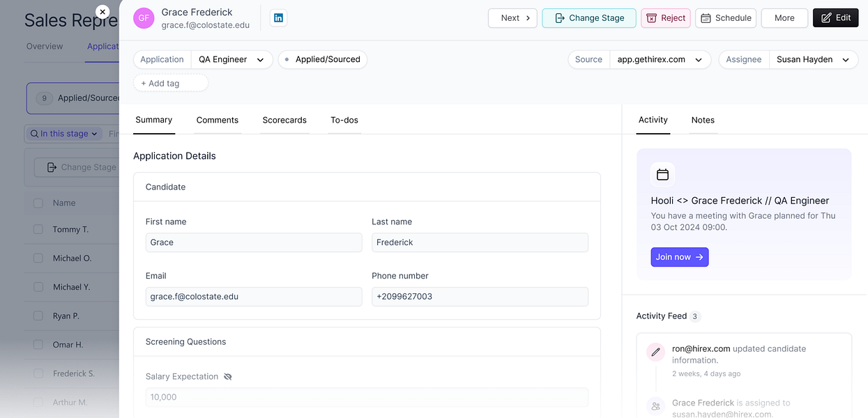The width and height of the screenshot is (868, 418).
Task: Open the candidate's LinkedIn profile icon
Action: 278,18
